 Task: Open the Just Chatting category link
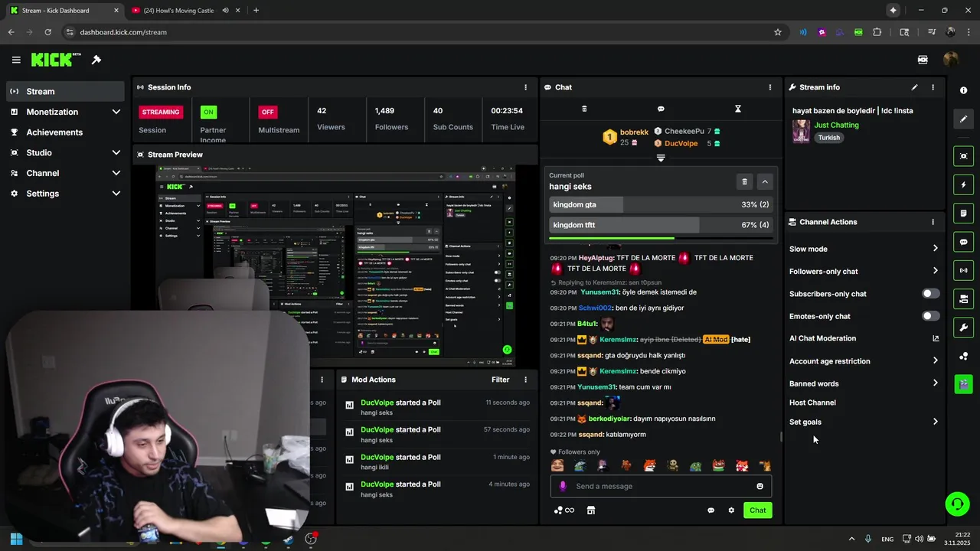click(836, 125)
